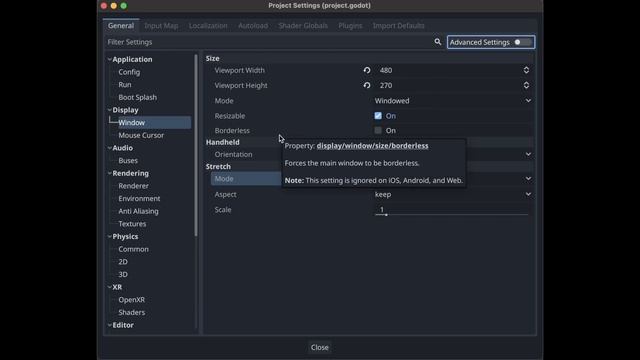Select Renderer under Rendering
This screenshot has height=360, width=640.
click(133, 186)
